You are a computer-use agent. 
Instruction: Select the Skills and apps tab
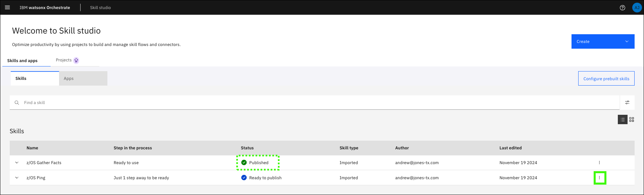coord(22,61)
